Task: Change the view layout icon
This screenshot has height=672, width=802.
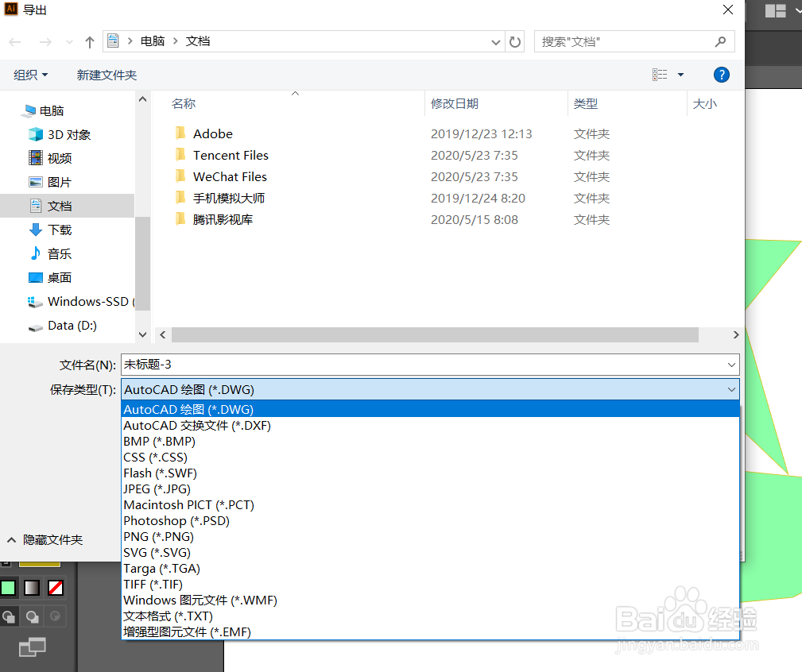Action: click(x=660, y=75)
